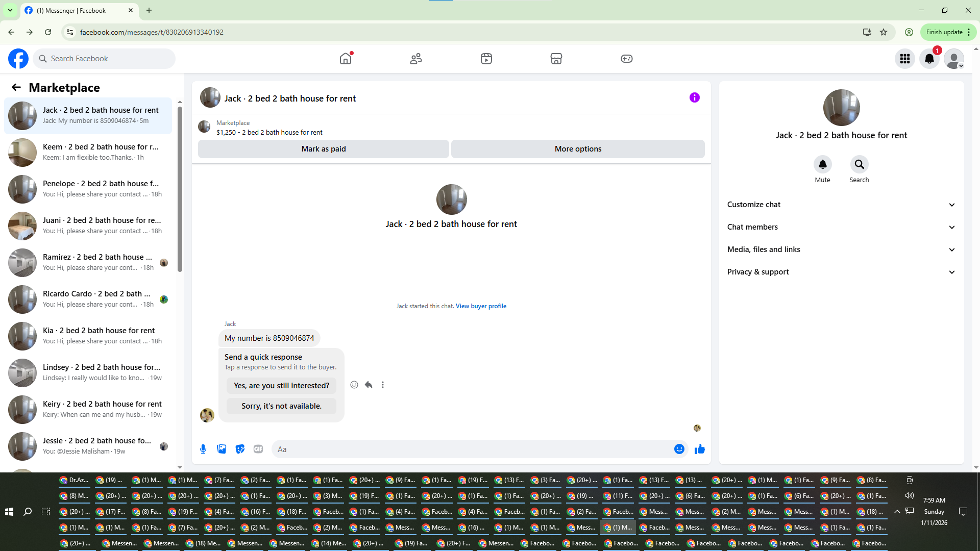Image resolution: width=980 pixels, height=551 pixels.
Task: Click the Marketplace listing link above the price
Action: click(233, 123)
